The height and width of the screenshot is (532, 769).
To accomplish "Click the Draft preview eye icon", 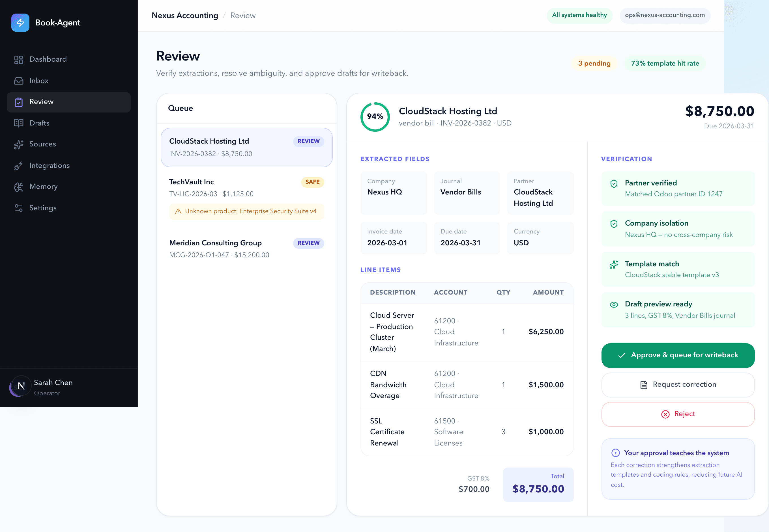I will pyautogui.click(x=614, y=304).
